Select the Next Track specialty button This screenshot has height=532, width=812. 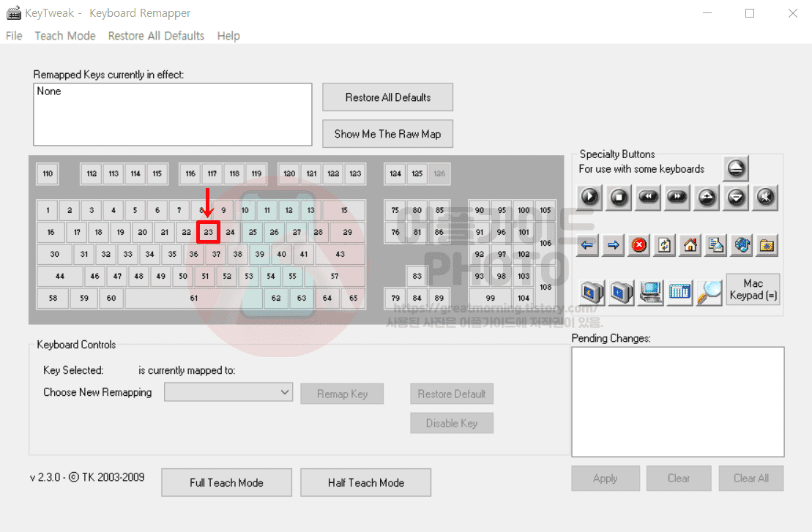[677, 197]
